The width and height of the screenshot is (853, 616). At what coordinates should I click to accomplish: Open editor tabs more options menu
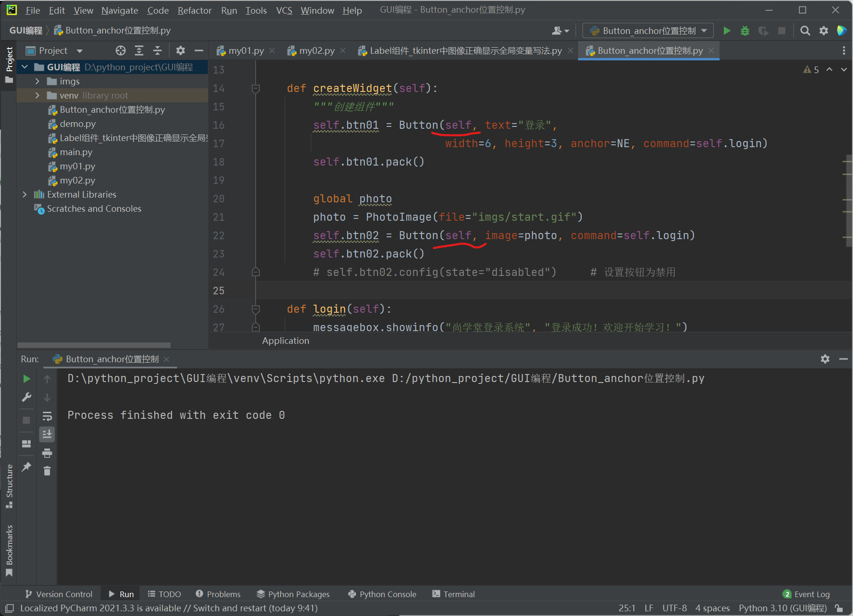pos(844,50)
